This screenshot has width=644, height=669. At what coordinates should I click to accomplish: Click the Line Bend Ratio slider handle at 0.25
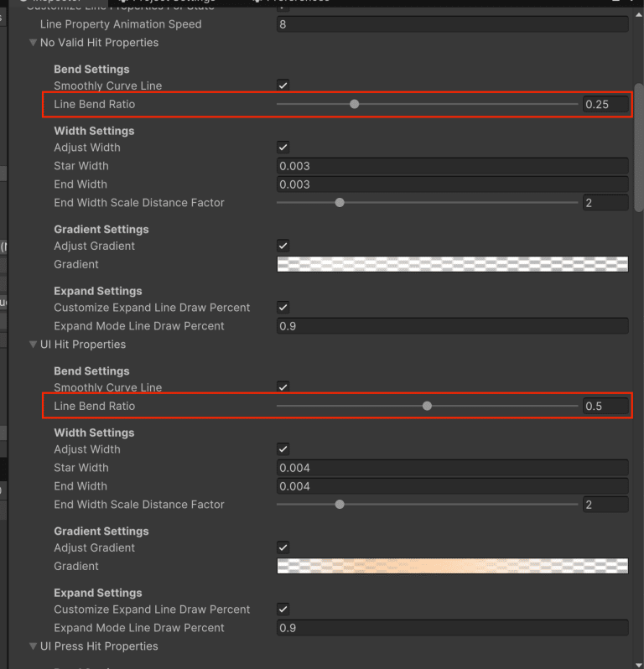point(354,105)
